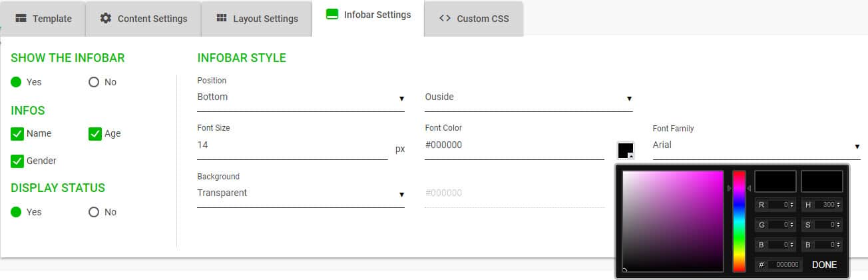Select No for Show the Infobar
This screenshot has width=868, height=280.
(x=94, y=82)
